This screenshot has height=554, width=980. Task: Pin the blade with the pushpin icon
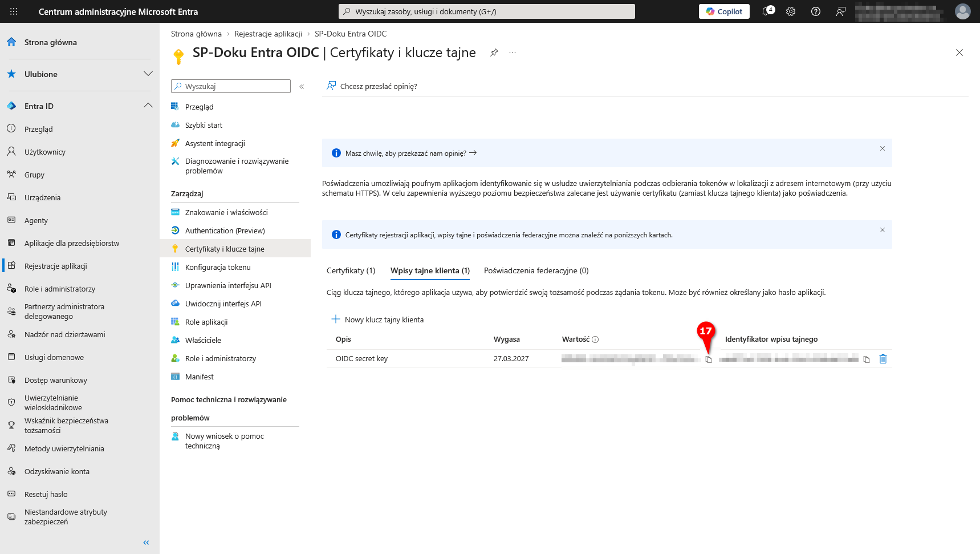(494, 52)
